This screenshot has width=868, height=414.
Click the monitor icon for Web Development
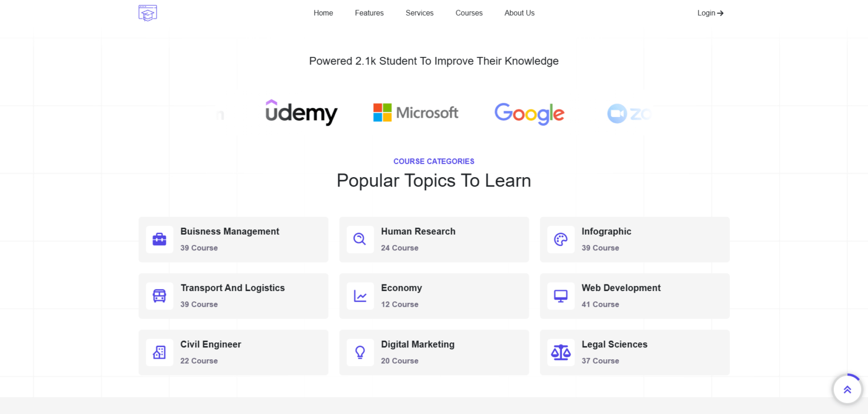click(561, 296)
